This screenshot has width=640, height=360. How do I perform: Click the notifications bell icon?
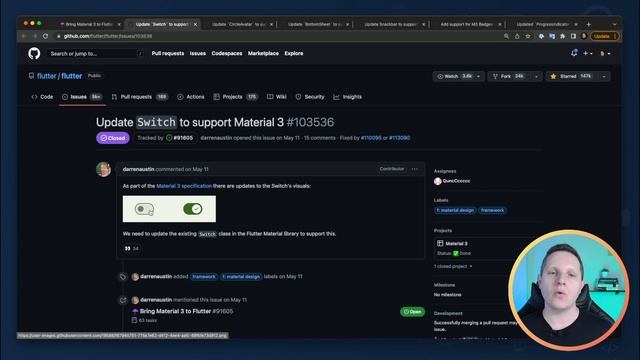click(574, 53)
